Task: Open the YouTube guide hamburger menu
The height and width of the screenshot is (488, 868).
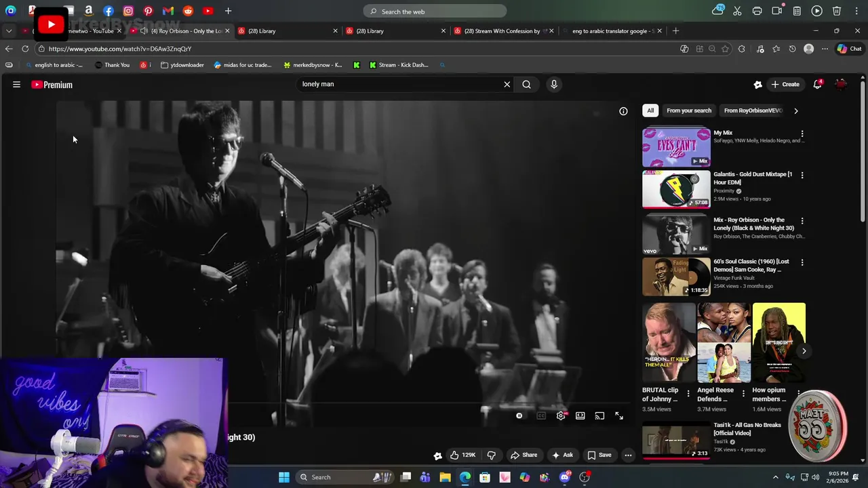Action: (x=16, y=85)
